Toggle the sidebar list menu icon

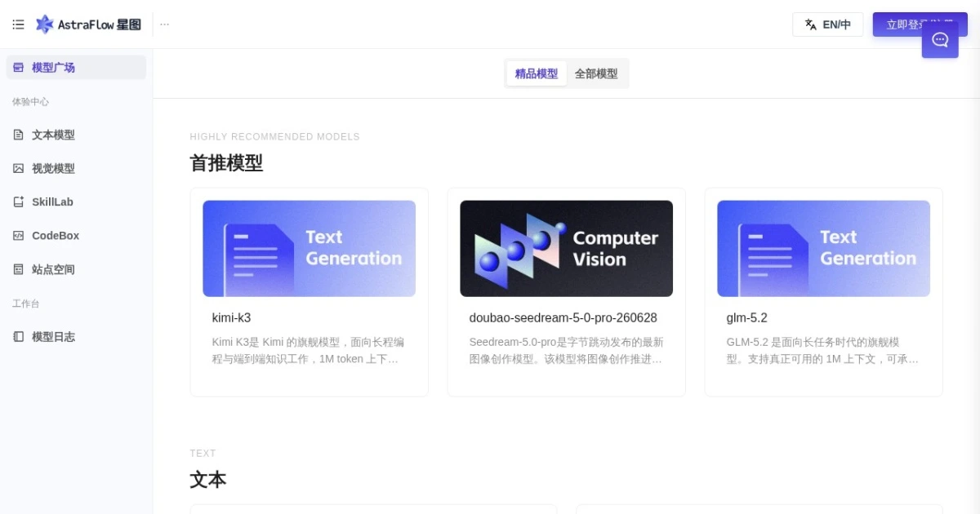click(x=18, y=24)
